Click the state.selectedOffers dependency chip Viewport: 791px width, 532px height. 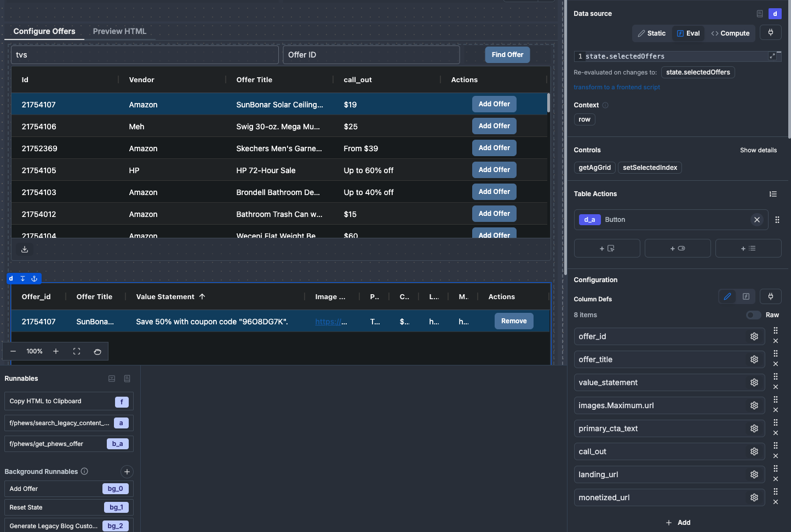(x=698, y=72)
